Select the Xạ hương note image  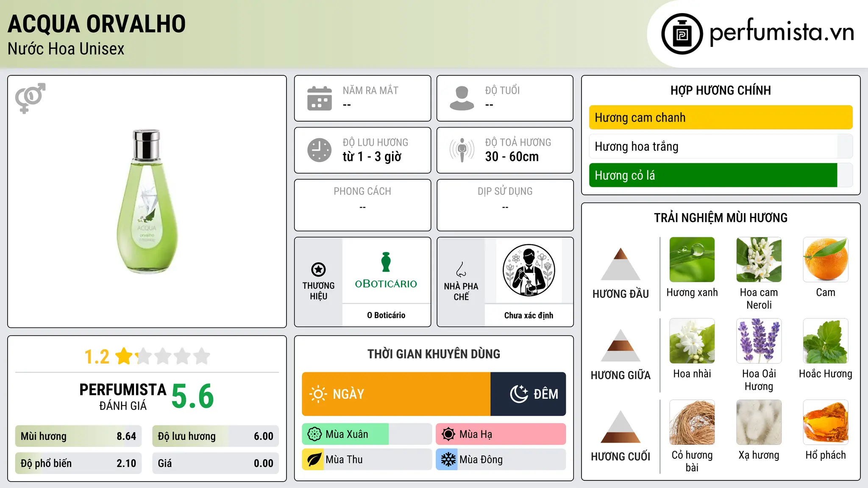click(x=759, y=422)
